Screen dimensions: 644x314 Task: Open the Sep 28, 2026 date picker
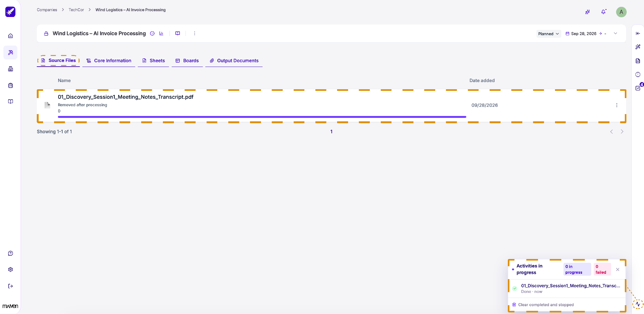click(x=584, y=34)
